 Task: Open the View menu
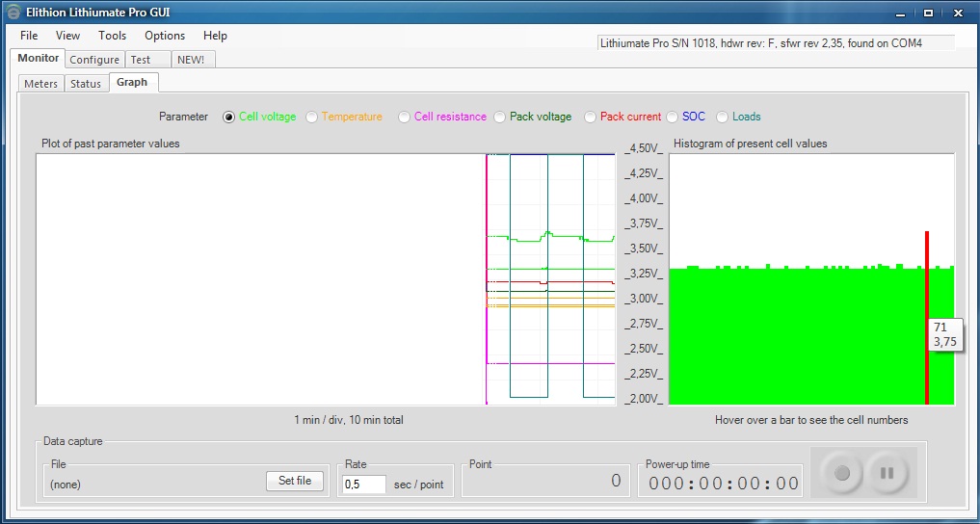pyautogui.click(x=67, y=36)
